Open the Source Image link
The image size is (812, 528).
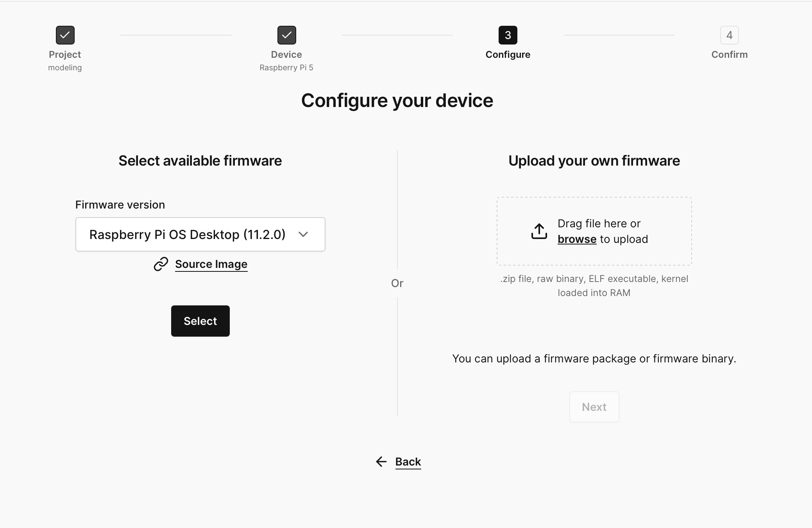point(211,264)
